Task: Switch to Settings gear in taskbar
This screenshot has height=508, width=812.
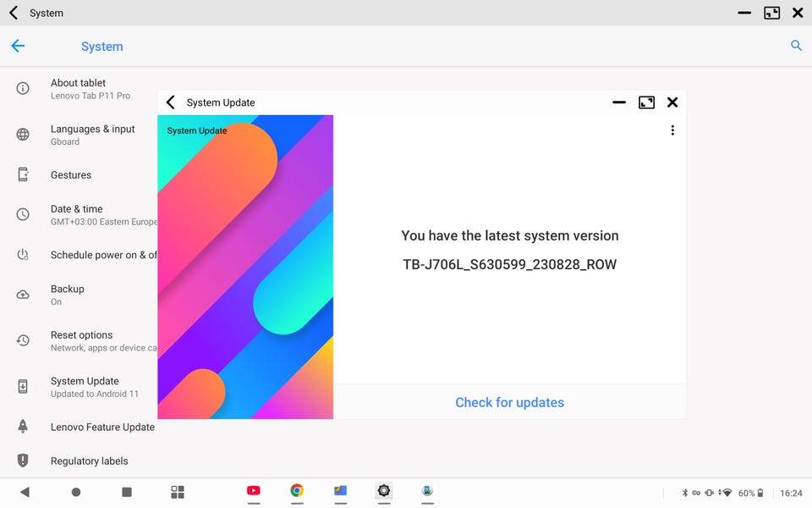Action: pyautogui.click(x=384, y=490)
